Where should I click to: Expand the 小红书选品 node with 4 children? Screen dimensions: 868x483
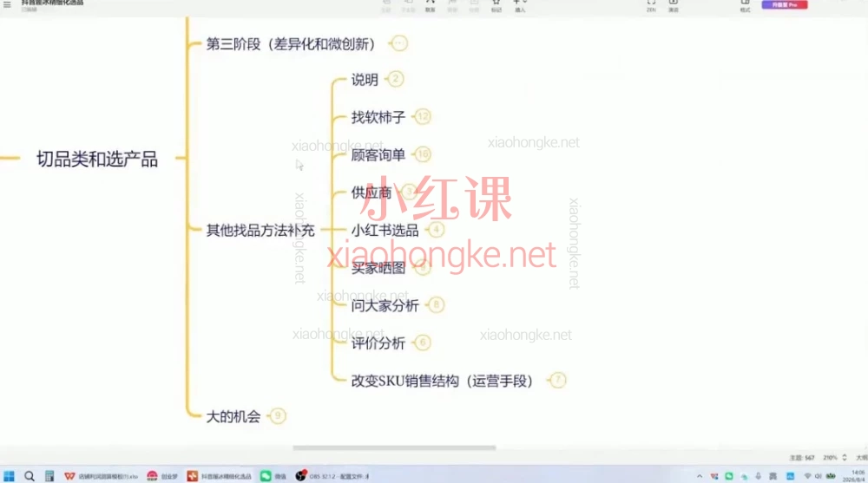click(437, 229)
